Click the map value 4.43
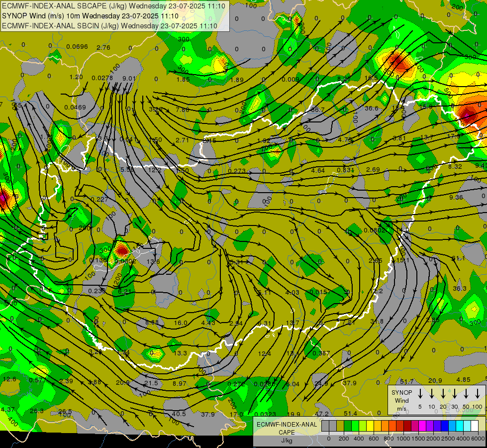The image size is (487, 448). point(208,323)
